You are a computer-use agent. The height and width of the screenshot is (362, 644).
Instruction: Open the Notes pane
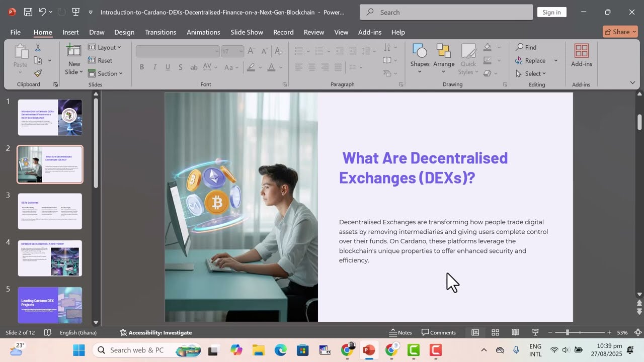(x=401, y=332)
